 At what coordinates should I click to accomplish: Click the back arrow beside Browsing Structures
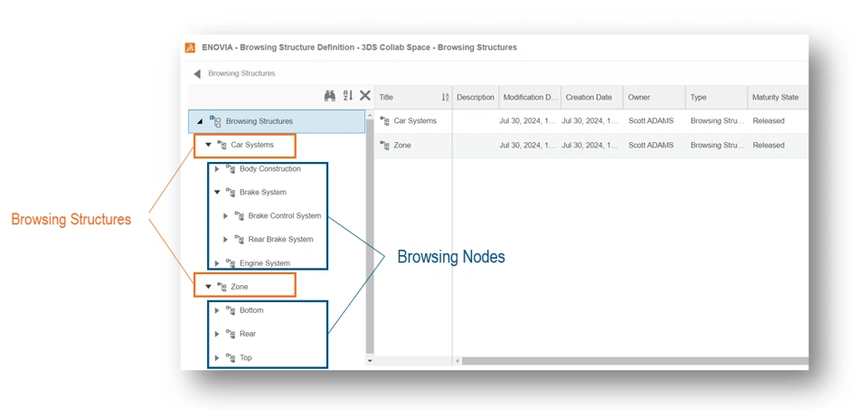pyautogui.click(x=197, y=73)
